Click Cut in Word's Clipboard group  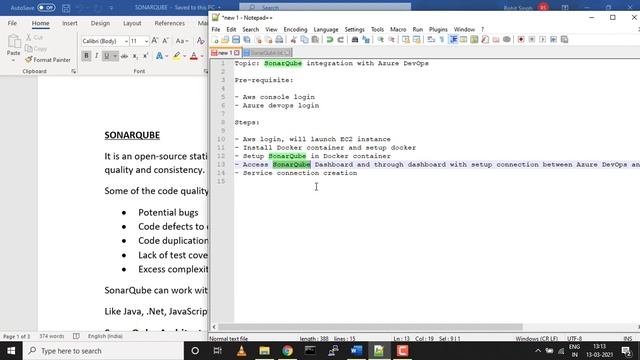[x=34, y=38]
